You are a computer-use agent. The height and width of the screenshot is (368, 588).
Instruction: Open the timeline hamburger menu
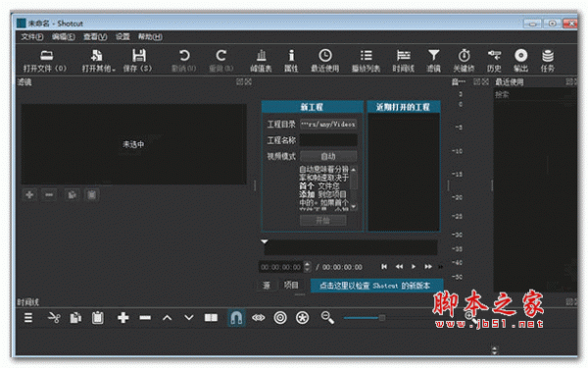pyautogui.click(x=28, y=318)
